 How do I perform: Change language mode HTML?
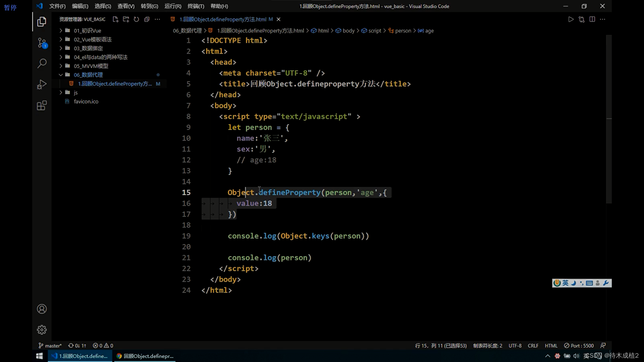pos(551,346)
